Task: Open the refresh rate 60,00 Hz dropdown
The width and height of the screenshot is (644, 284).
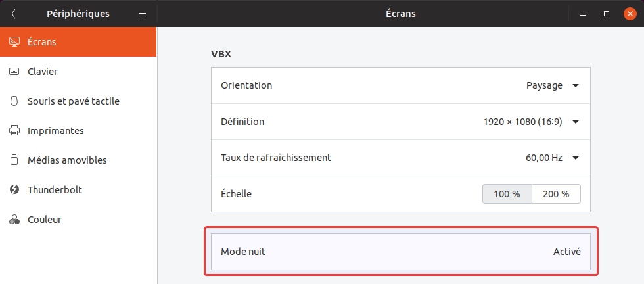Action: pos(548,158)
